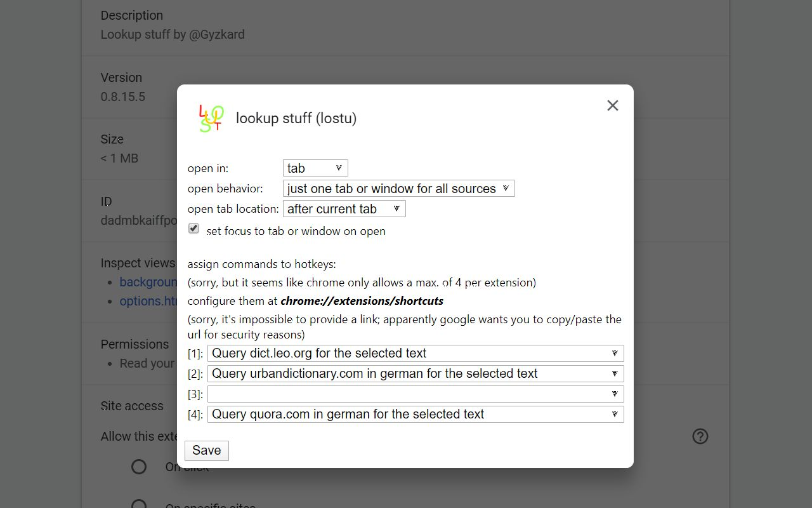Screen dimensions: 812x508
Task: Select the 'On click' radio button
Action: point(139,467)
